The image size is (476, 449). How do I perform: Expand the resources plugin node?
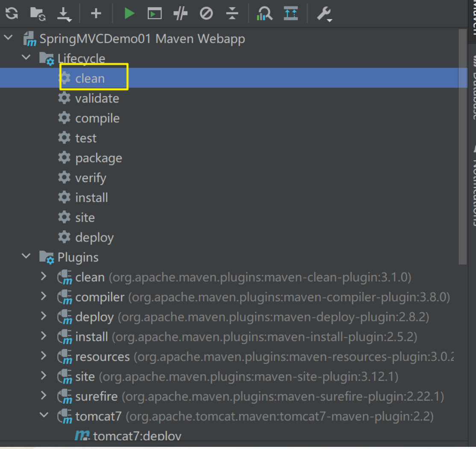(44, 355)
